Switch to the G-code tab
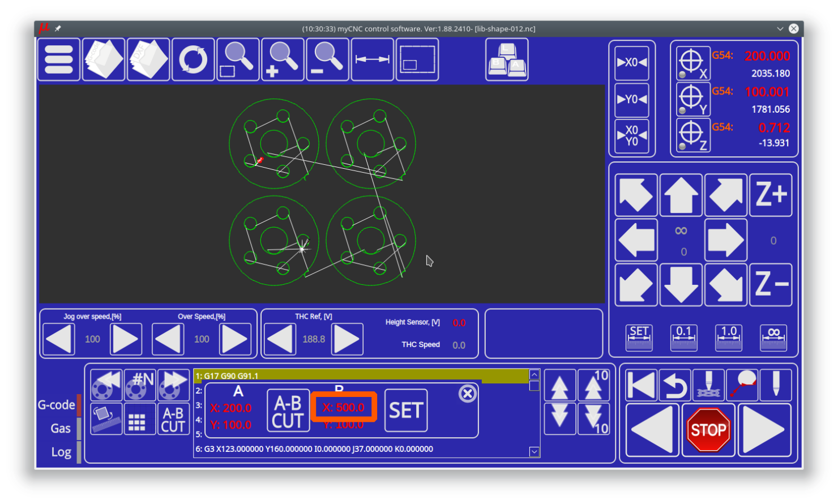Screen dimensions: 838x504 57,405
